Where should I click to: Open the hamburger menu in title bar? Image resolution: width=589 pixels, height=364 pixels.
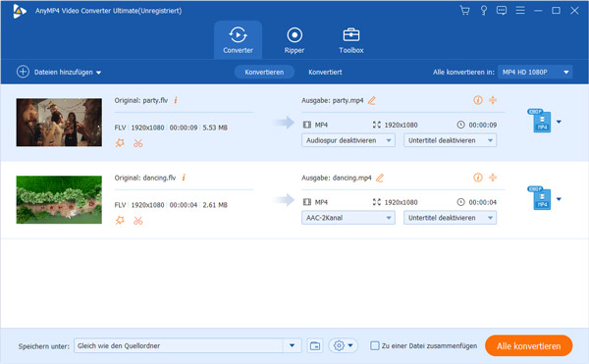(x=520, y=11)
